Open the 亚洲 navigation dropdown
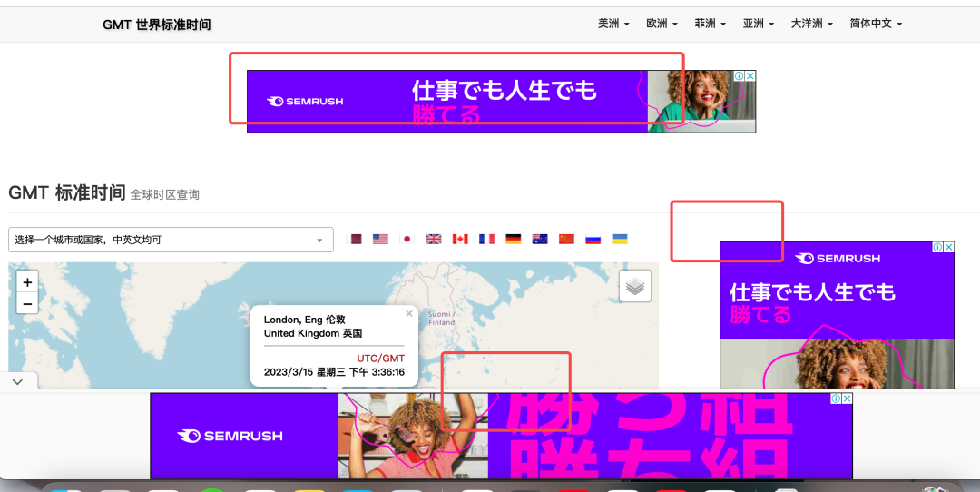 [758, 24]
